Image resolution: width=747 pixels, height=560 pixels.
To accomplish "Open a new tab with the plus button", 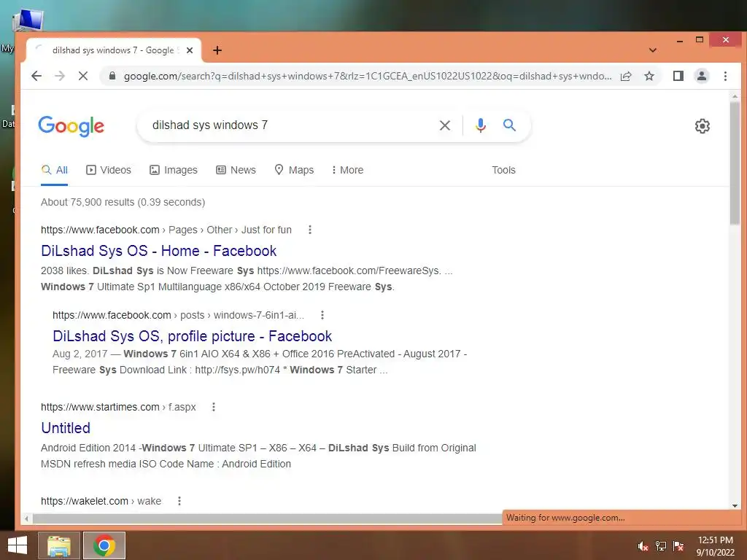I will click(x=217, y=50).
